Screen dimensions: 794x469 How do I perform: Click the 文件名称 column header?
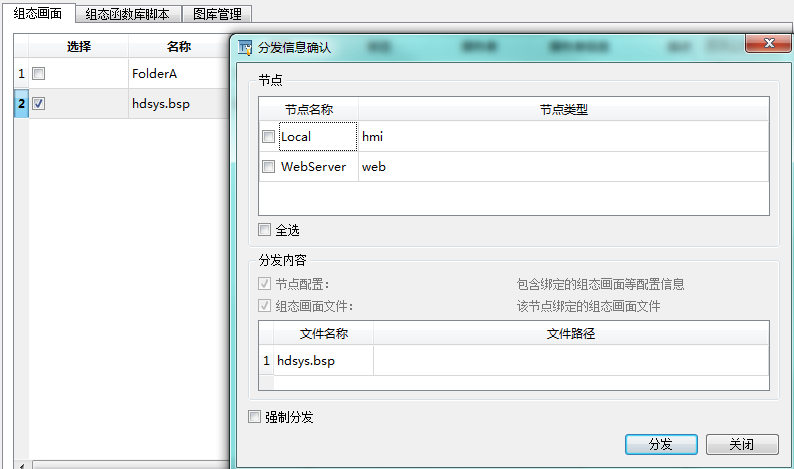[x=324, y=333]
